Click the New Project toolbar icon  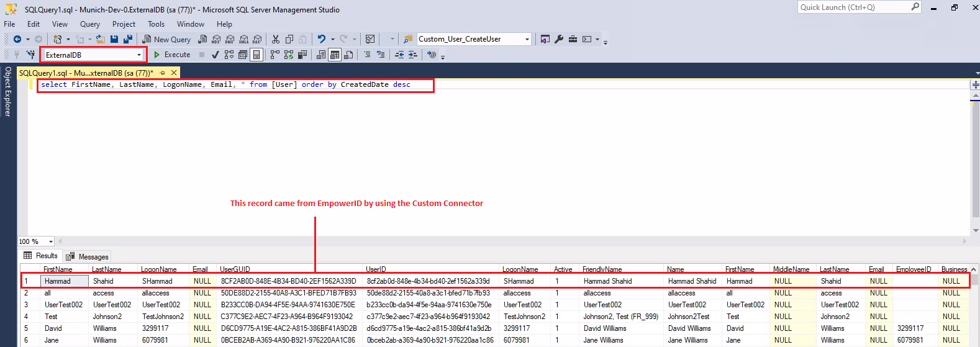click(57, 39)
